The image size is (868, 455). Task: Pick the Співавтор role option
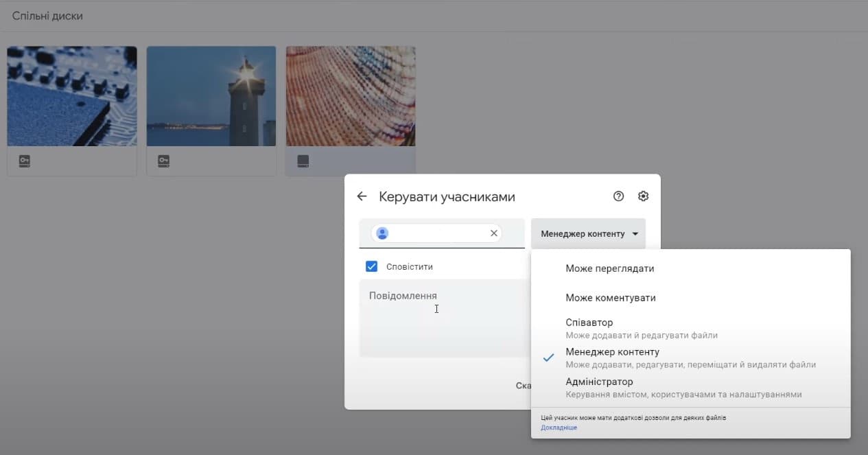click(x=589, y=323)
